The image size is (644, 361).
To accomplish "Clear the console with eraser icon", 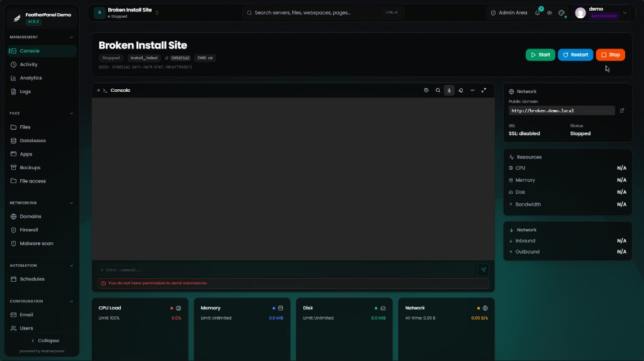I will click(461, 91).
